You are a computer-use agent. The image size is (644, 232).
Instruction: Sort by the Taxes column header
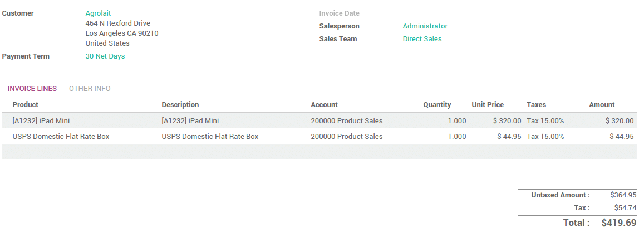[536, 105]
